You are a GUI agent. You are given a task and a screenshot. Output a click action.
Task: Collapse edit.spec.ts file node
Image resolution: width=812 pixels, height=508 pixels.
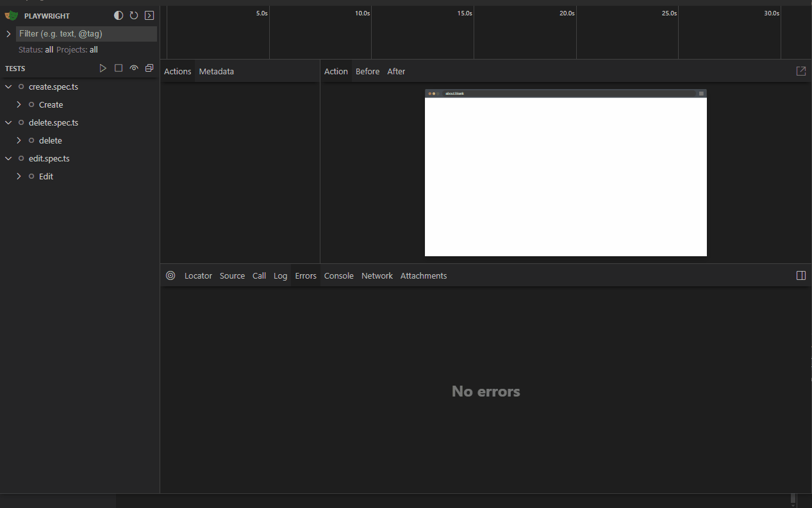click(8, 158)
